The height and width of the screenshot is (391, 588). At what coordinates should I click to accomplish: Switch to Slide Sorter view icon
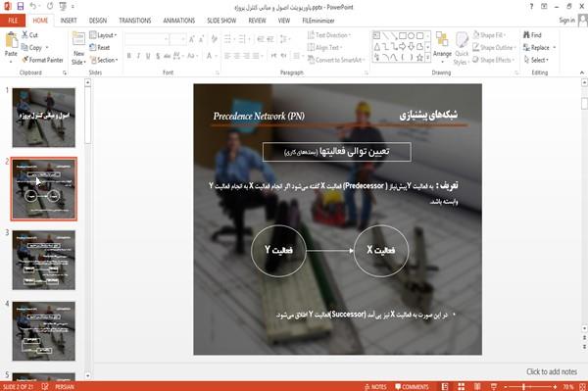click(462, 386)
